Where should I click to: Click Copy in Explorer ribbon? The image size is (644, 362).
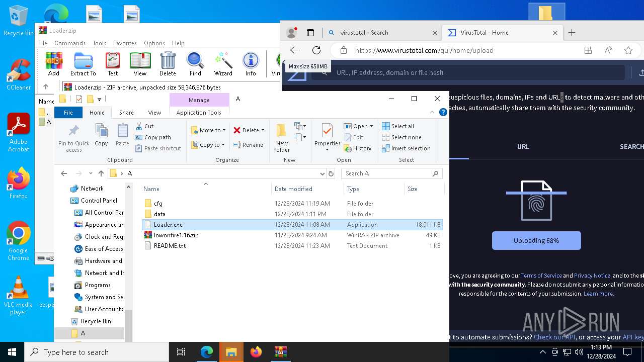point(101,135)
